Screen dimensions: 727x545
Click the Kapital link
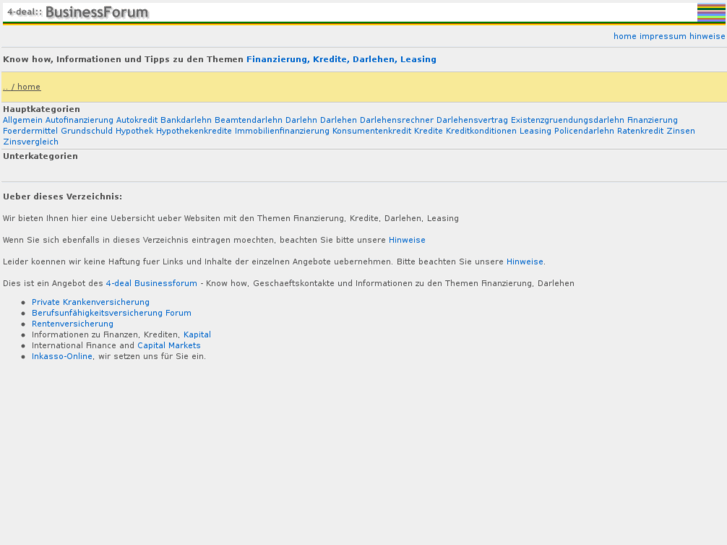pyautogui.click(x=197, y=334)
